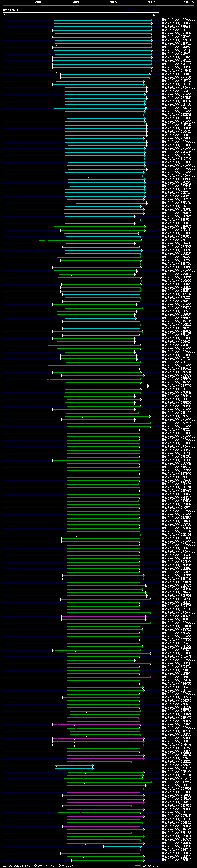
Task: Open hit UniRef100_P57670
Action: pos(177,759)
